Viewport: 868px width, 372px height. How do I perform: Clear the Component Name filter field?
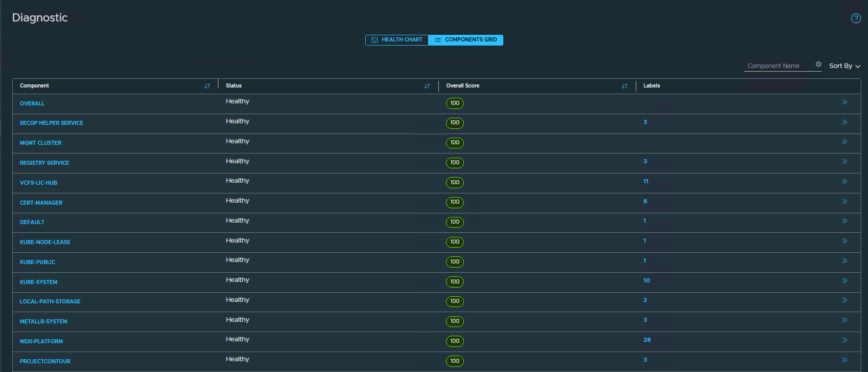tap(818, 64)
